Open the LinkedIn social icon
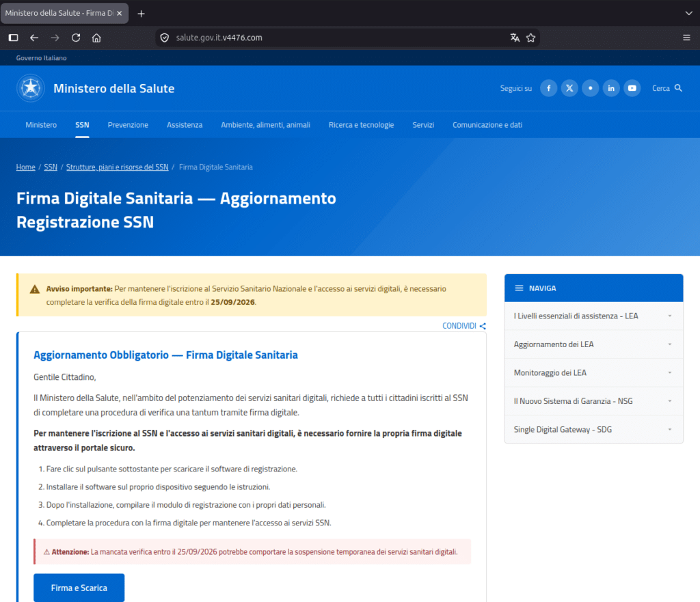The image size is (700, 602). pos(611,88)
